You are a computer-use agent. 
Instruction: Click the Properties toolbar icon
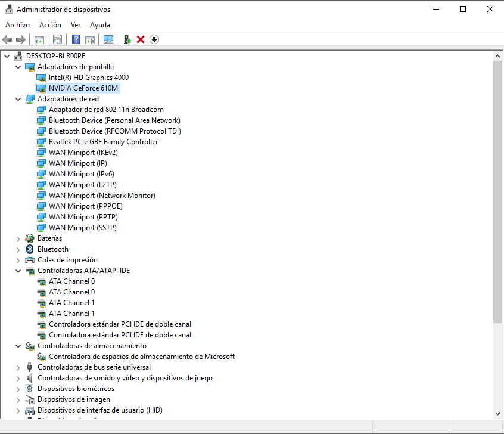tap(57, 39)
